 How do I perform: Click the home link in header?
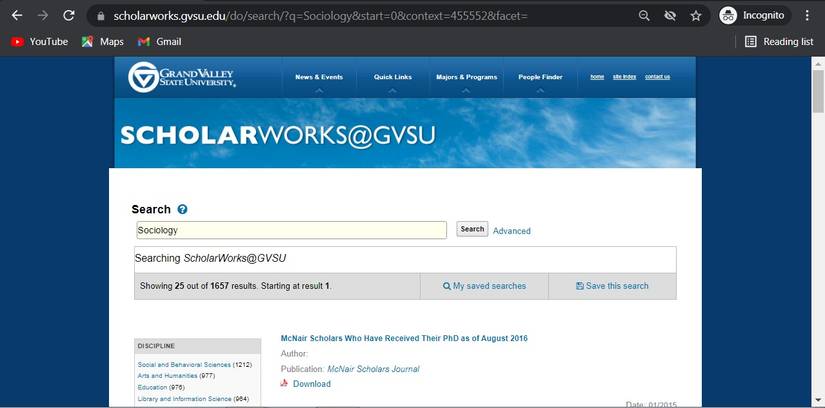[597, 77]
